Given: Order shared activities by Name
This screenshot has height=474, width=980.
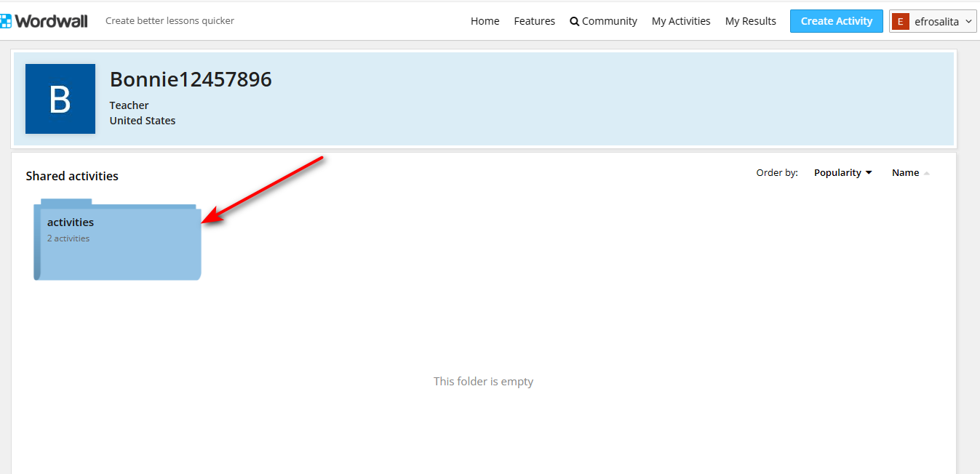Looking at the screenshot, I should (x=905, y=173).
